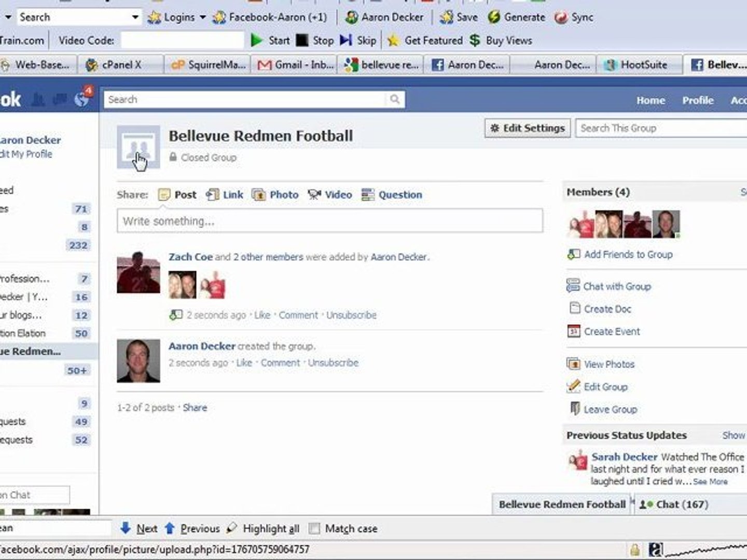Select the Post share option
Image resolution: width=747 pixels, height=560 pixels.
(x=177, y=194)
